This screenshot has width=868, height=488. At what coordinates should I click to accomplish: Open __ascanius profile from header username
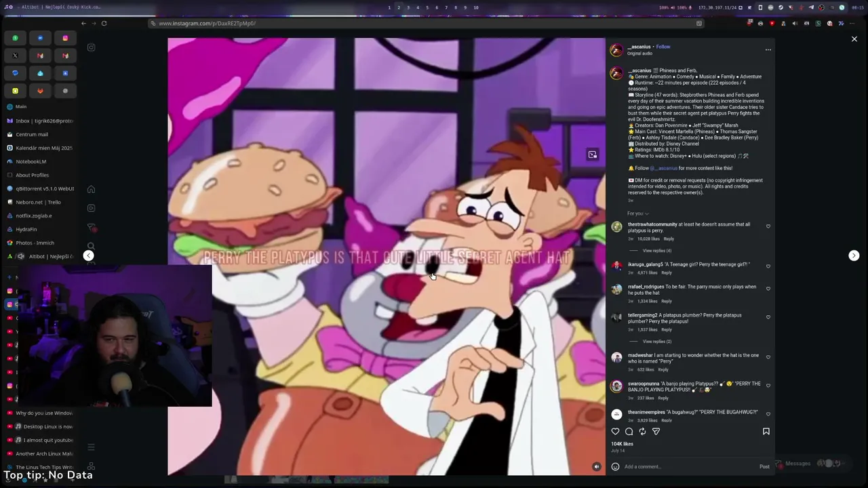point(639,47)
